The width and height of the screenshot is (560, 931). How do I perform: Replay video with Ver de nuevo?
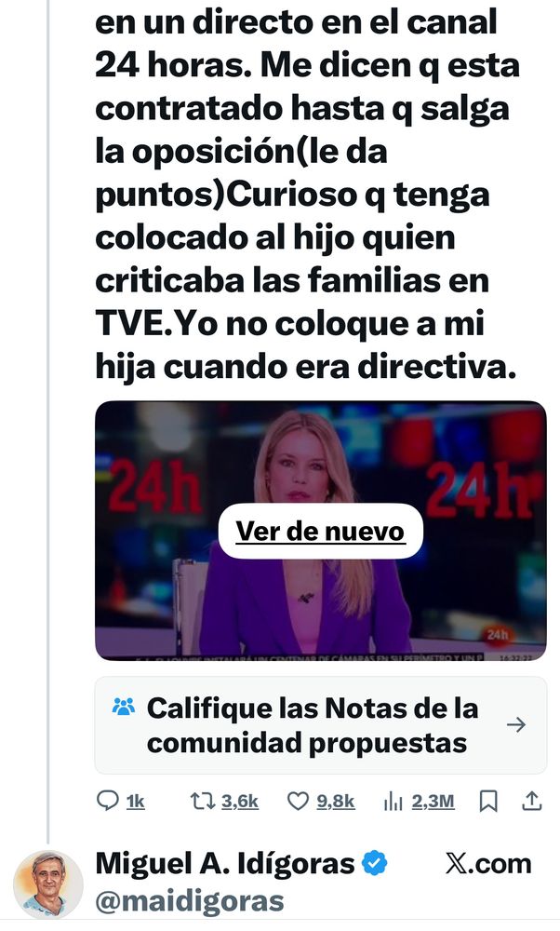point(320,532)
